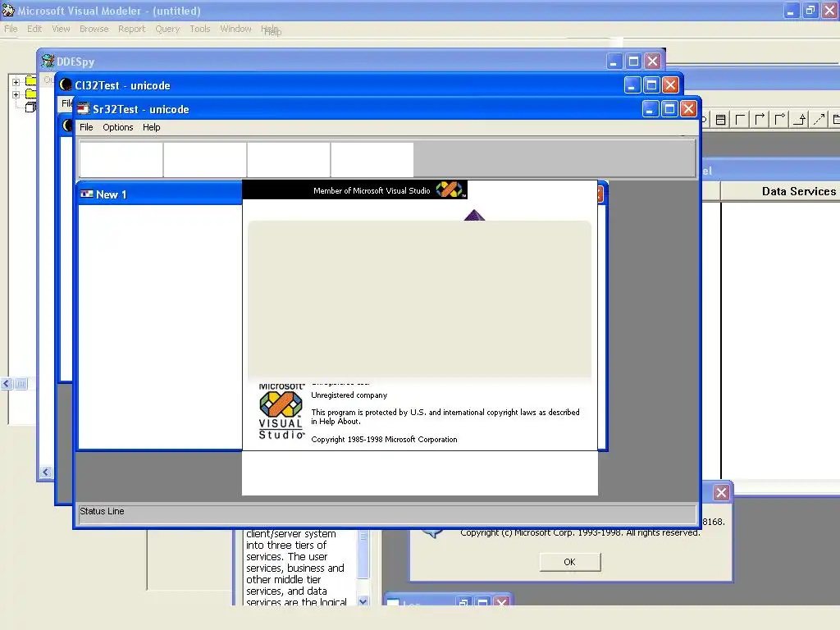
Task: Click the 'Copyright 1985-1998 Microsoft Corporation' line
Action: click(x=384, y=440)
